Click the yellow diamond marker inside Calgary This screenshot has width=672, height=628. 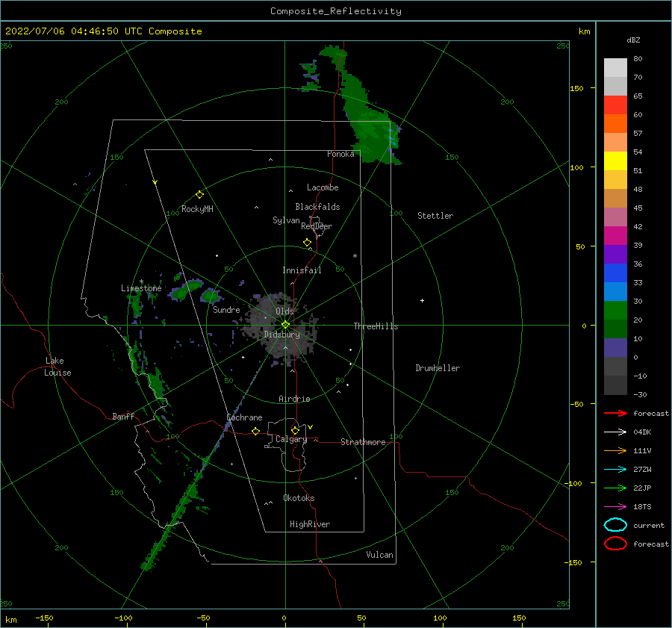(295, 430)
